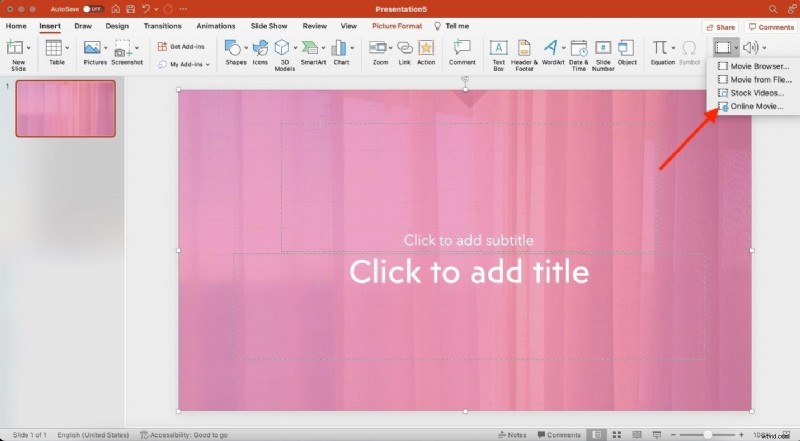
Task: Toggle the AutoSave switch
Action: click(93, 9)
